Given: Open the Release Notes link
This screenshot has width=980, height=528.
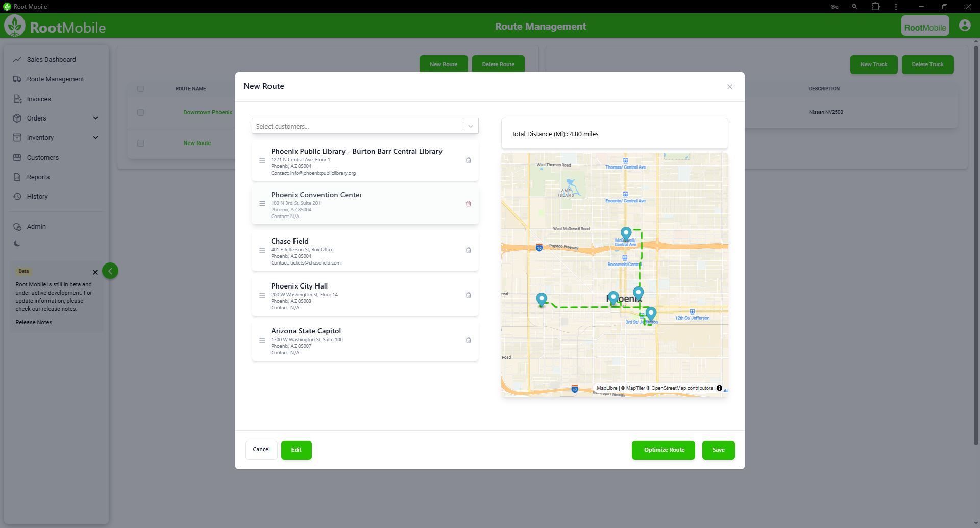Looking at the screenshot, I should [34, 322].
